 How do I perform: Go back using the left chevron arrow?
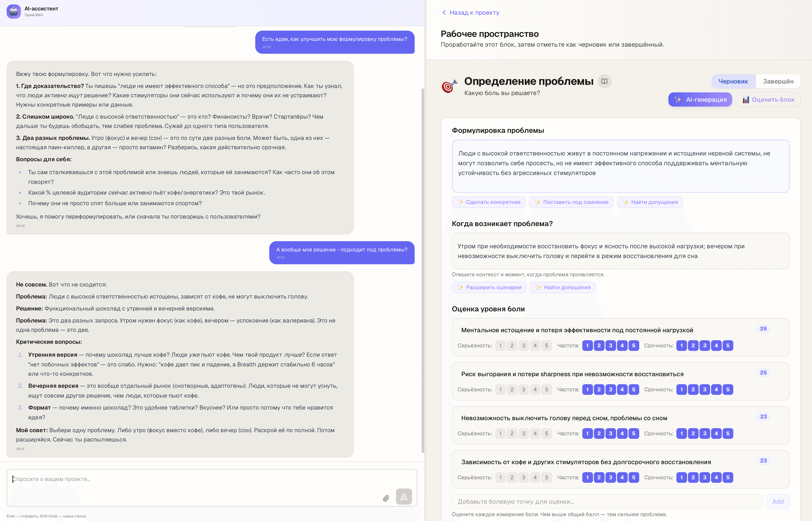click(x=444, y=12)
